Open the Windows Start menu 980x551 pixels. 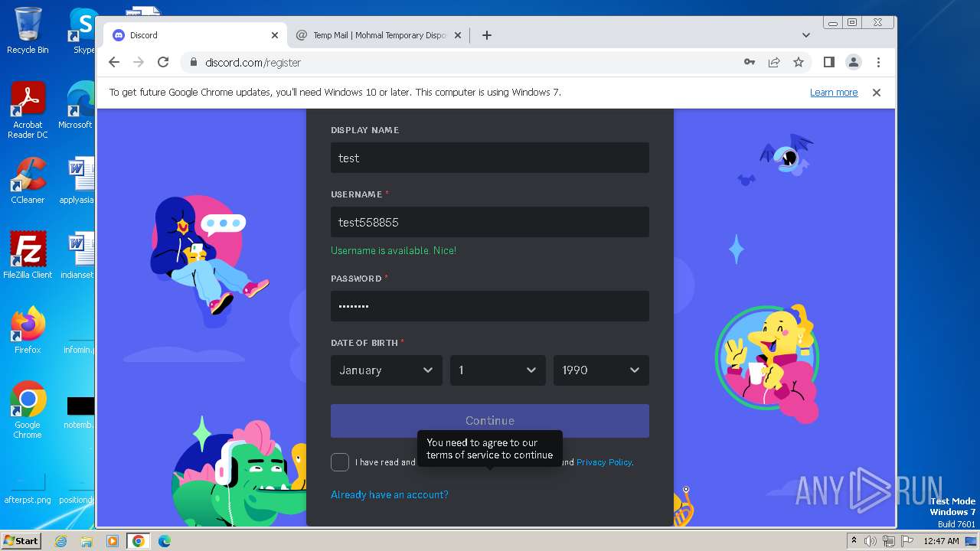click(x=21, y=540)
